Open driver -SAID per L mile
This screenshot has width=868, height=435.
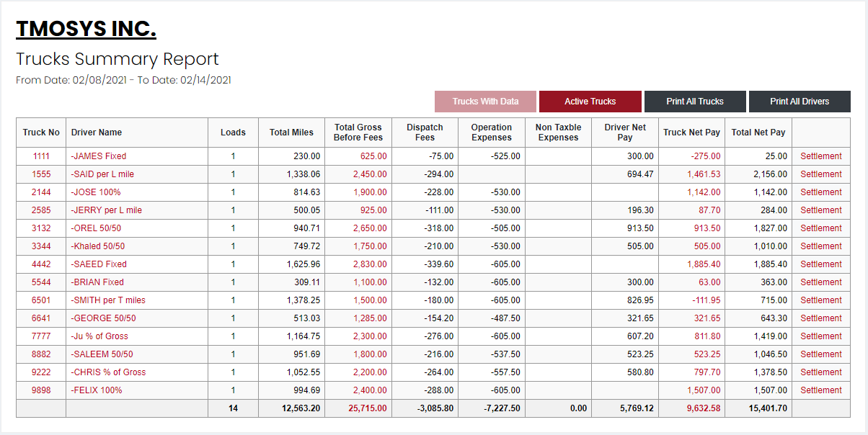(102, 174)
